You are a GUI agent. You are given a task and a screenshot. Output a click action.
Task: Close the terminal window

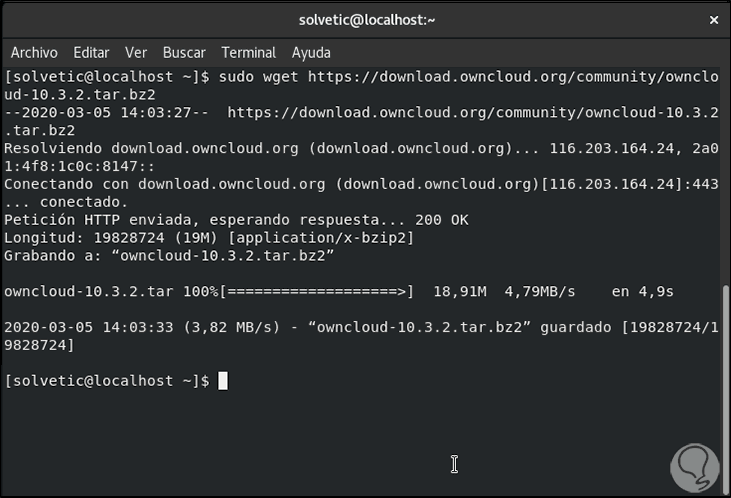(711, 19)
